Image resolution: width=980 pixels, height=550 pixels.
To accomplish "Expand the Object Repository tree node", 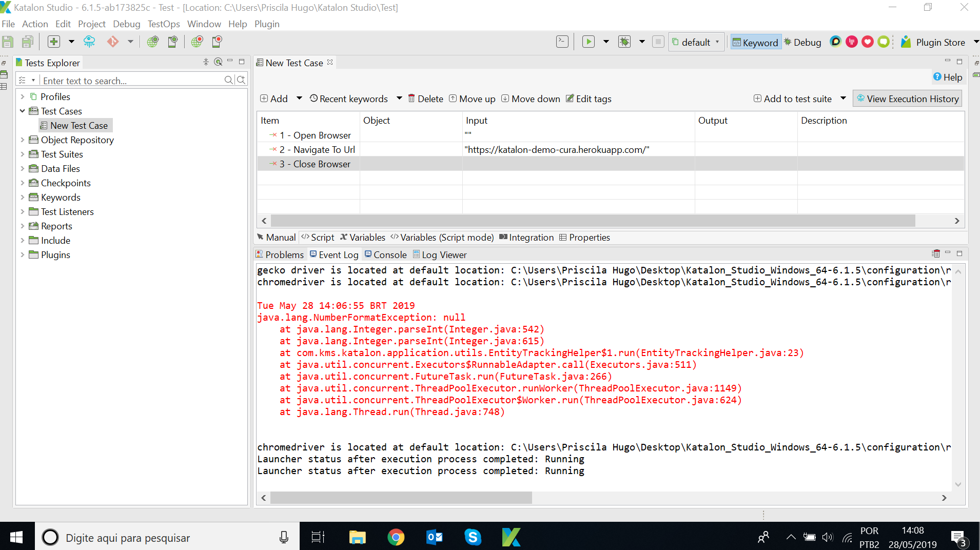I will [23, 140].
